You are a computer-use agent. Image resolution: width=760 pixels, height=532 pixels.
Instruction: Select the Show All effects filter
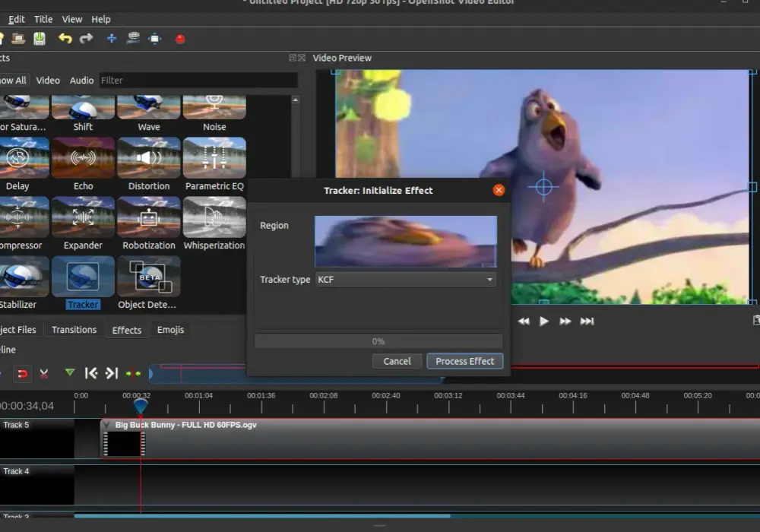pyautogui.click(x=13, y=81)
